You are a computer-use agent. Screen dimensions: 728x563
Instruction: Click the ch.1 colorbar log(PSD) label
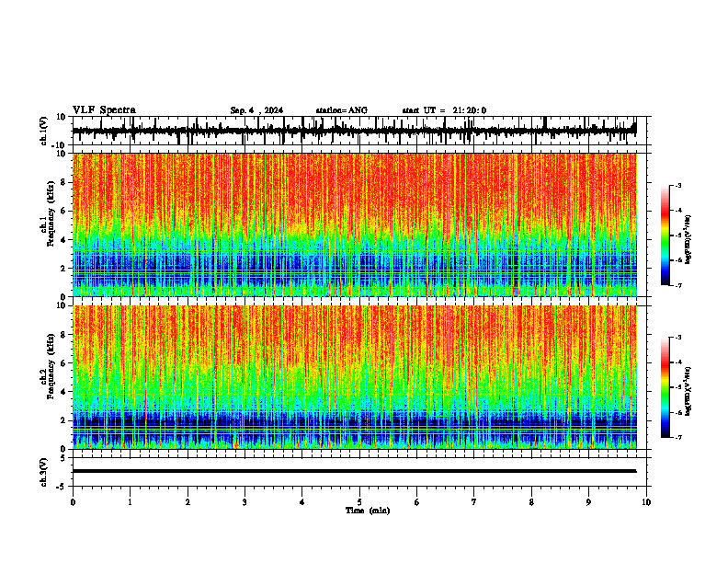[688, 240]
